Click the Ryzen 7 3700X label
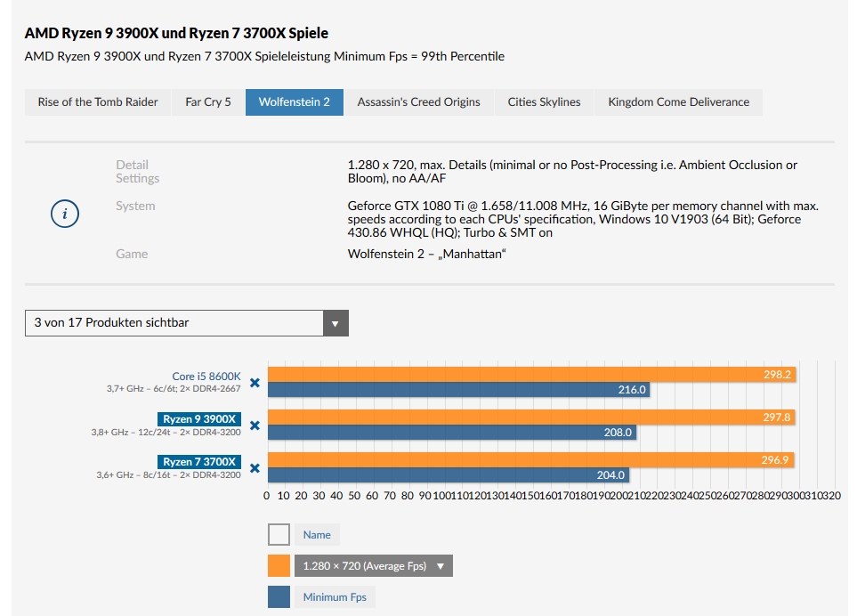 click(x=199, y=462)
